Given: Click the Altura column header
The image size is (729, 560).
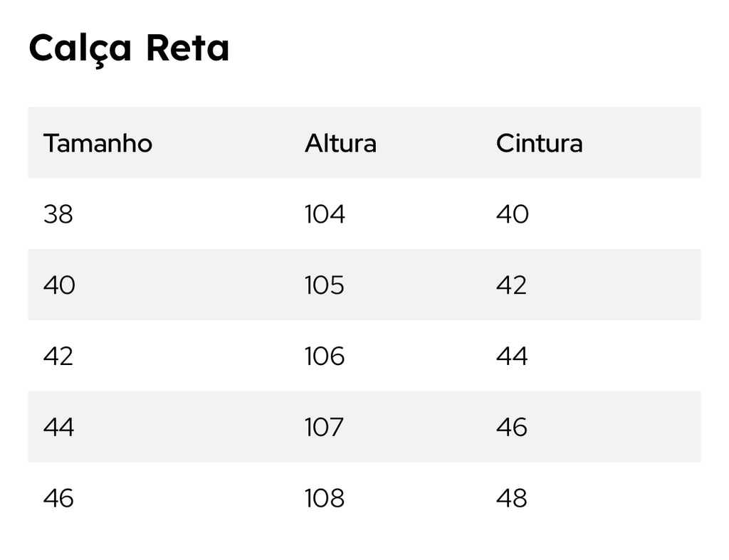Looking at the screenshot, I should (x=340, y=143).
